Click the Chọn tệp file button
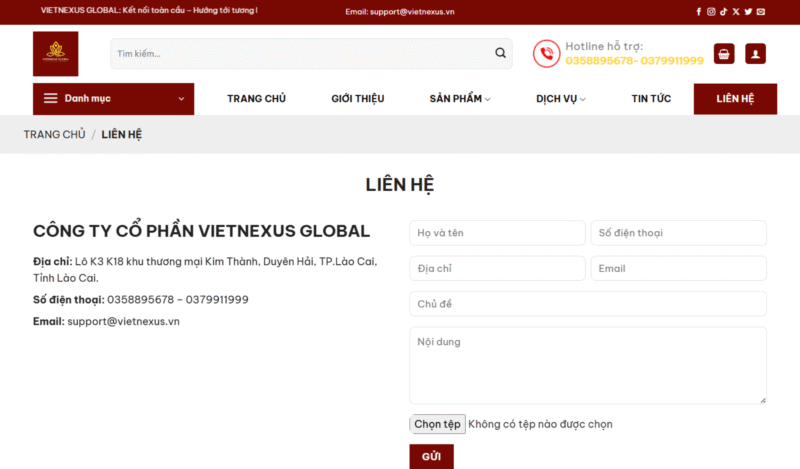This screenshot has width=800, height=469. (x=437, y=424)
